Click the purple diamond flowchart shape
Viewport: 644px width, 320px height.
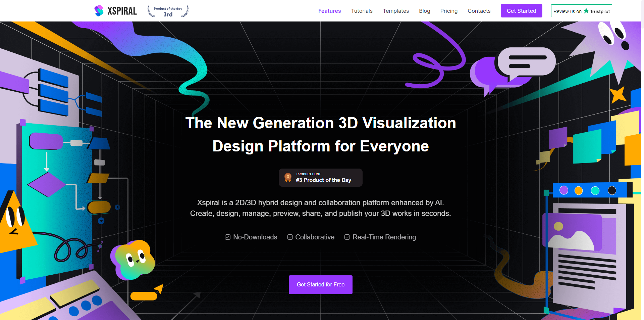click(x=47, y=184)
